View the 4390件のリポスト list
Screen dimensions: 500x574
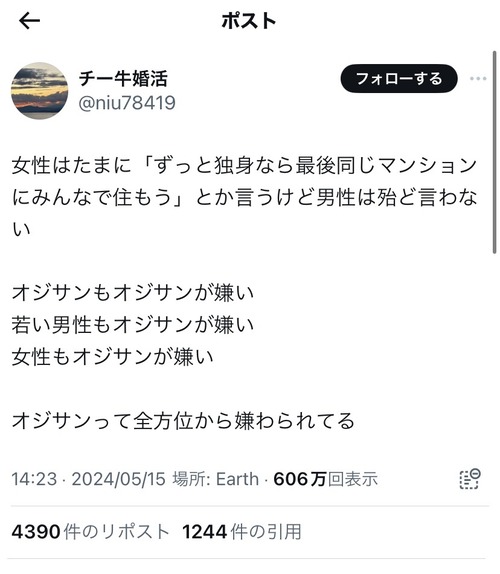click(90, 531)
